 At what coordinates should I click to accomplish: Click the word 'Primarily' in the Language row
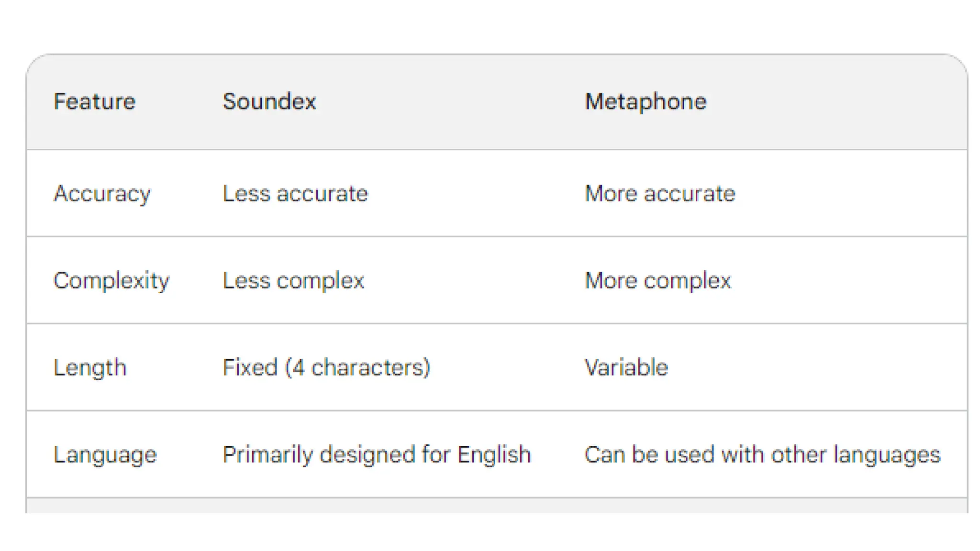pos(267,455)
